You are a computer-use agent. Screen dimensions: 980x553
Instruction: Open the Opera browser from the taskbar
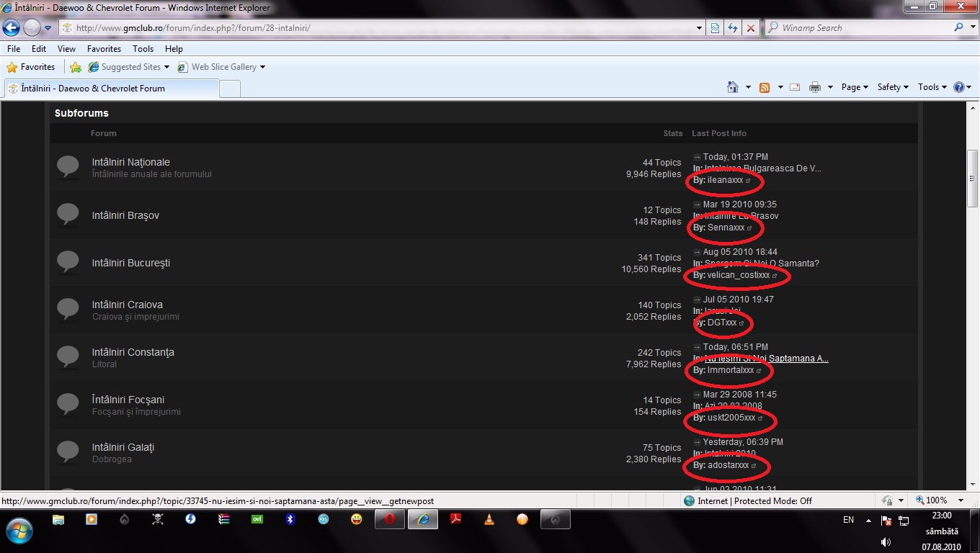tap(389, 519)
